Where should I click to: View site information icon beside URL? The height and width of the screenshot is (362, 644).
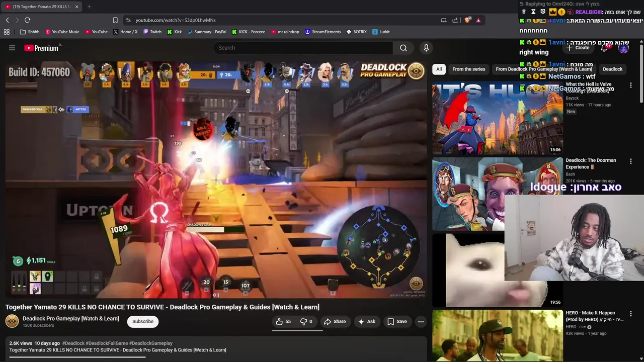pyautogui.click(x=128, y=20)
